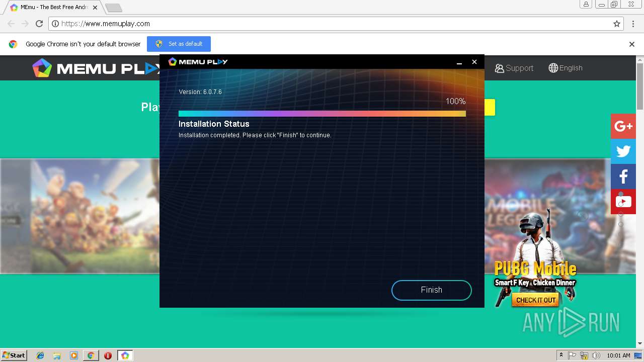Click the MEmu Play website logo
The height and width of the screenshot is (362, 644).
pos(96,68)
